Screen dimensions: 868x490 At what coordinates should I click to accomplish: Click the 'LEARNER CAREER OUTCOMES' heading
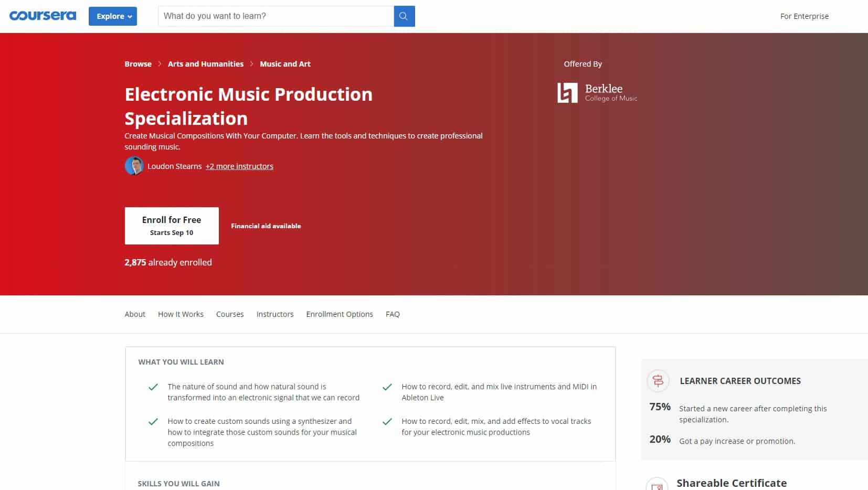(740, 381)
